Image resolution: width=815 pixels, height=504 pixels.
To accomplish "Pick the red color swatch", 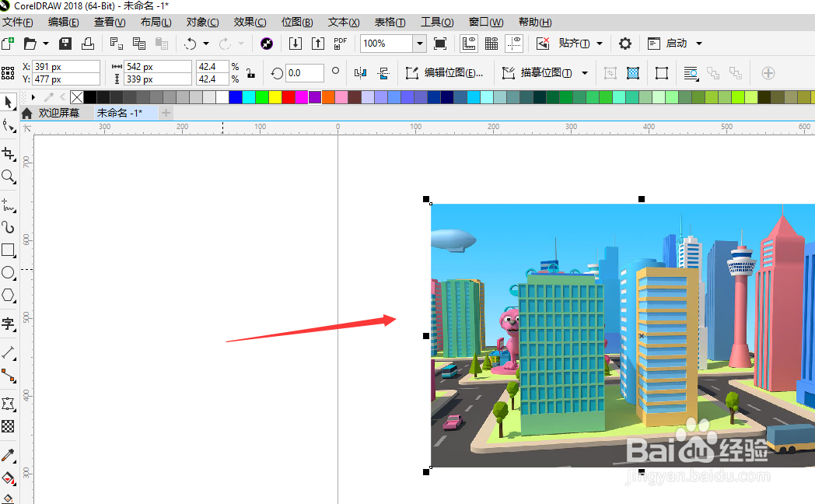I will click(x=289, y=97).
